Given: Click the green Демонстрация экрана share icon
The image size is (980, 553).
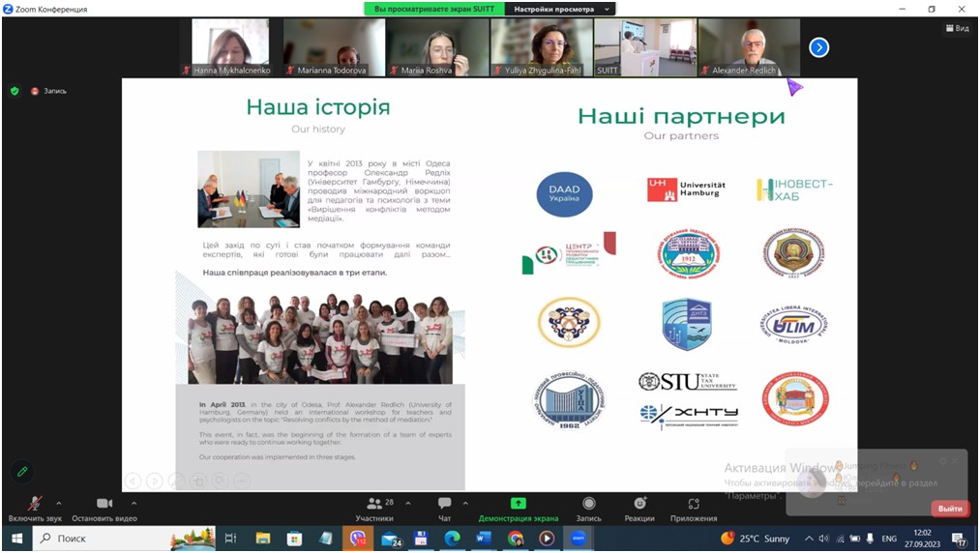Looking at the screenshot, I should point(519,503).
